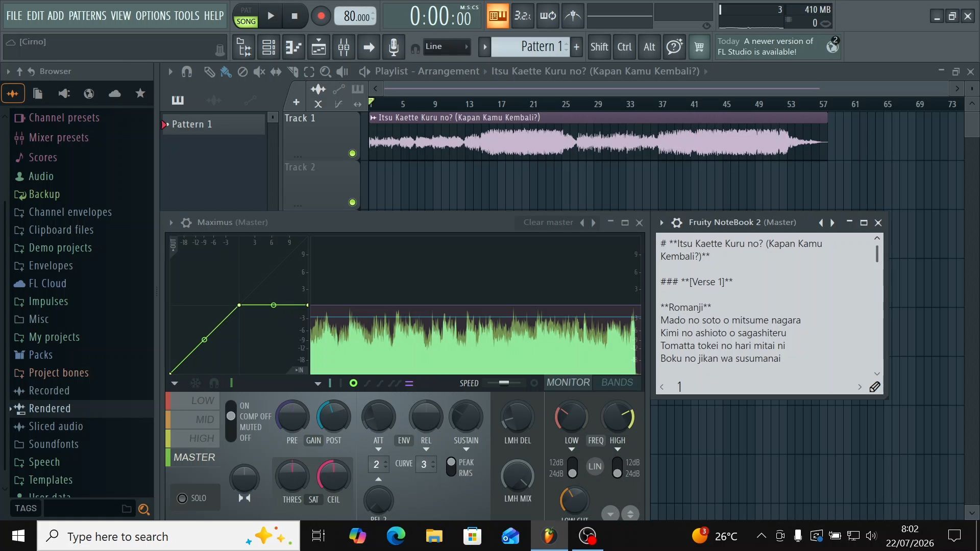
Task: Open the PATTERNS menu
Action: click(x=87, y=16)
